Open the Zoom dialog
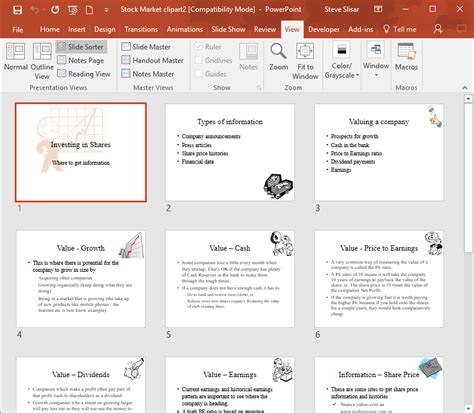 pyautogui.click(x=278, y=57)
